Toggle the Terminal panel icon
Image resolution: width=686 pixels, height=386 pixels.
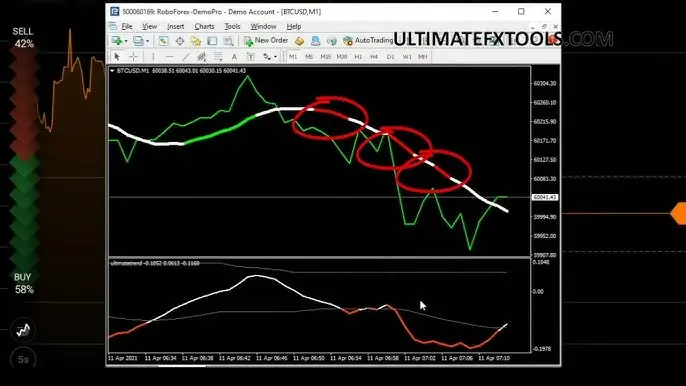(x=212, y=41)
